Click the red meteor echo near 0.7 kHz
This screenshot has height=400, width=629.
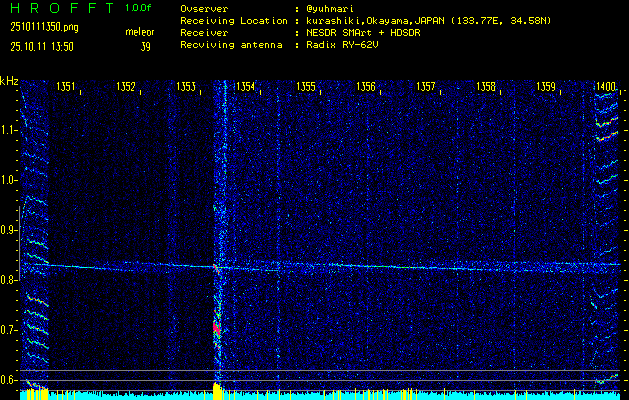click(x=217, y=328)
